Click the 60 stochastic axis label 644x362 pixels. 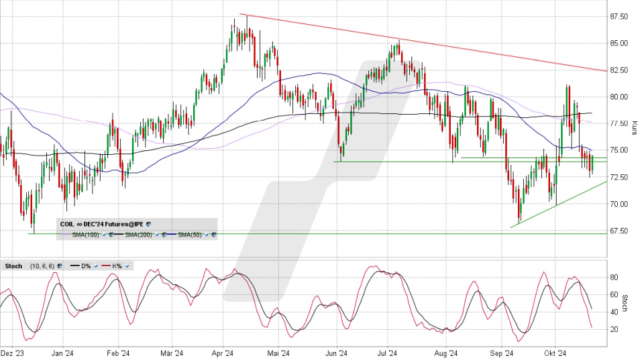tap(614, 295)
